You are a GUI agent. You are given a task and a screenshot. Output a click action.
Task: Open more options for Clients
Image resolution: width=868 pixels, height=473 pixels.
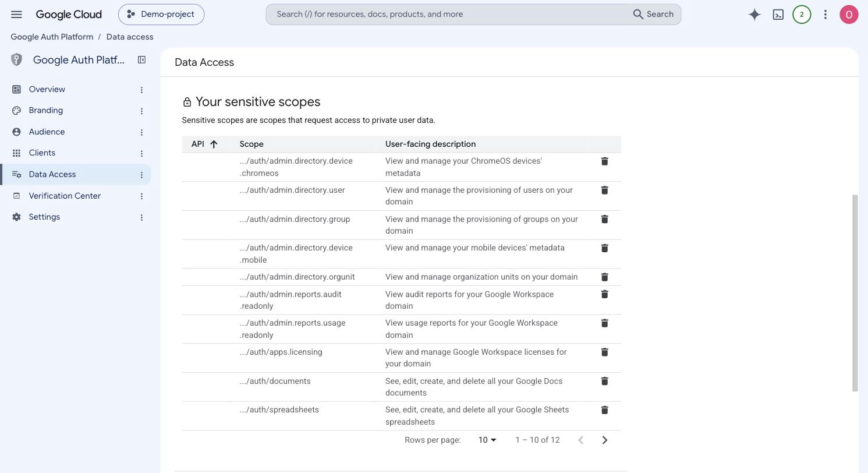coord(141,153)
